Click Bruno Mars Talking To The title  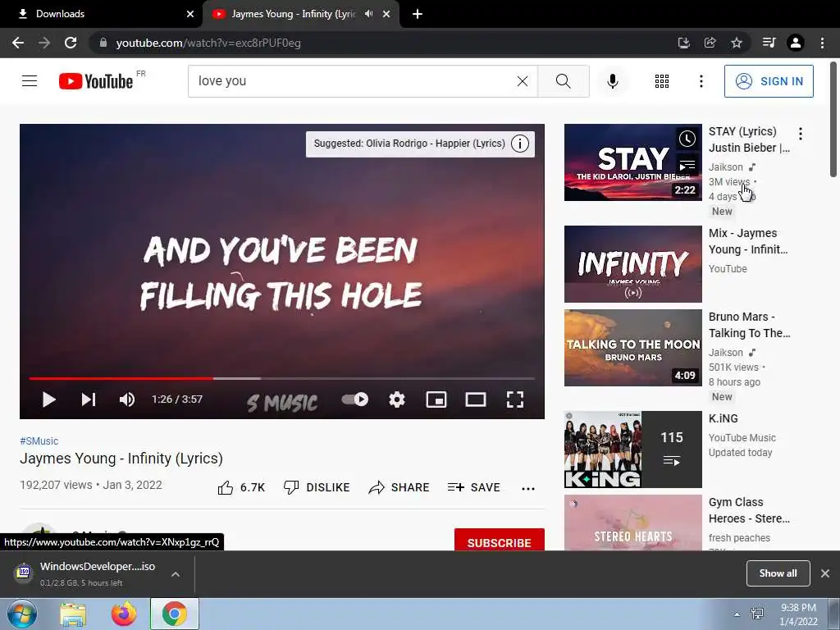(749, 325)
